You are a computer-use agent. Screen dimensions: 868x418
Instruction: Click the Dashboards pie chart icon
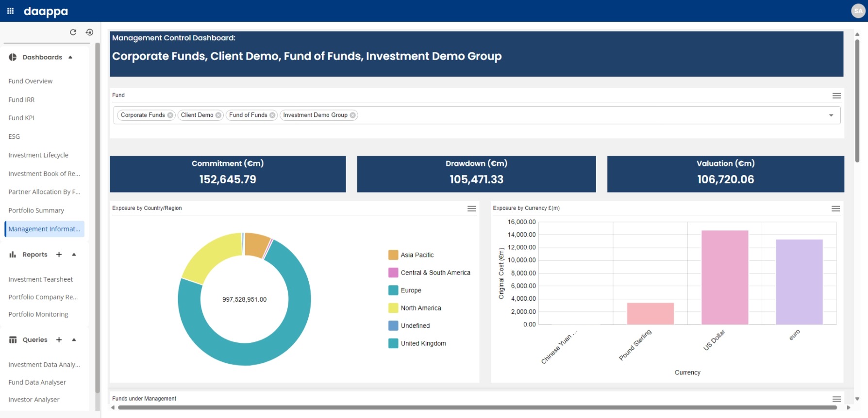tap(13, 57)
